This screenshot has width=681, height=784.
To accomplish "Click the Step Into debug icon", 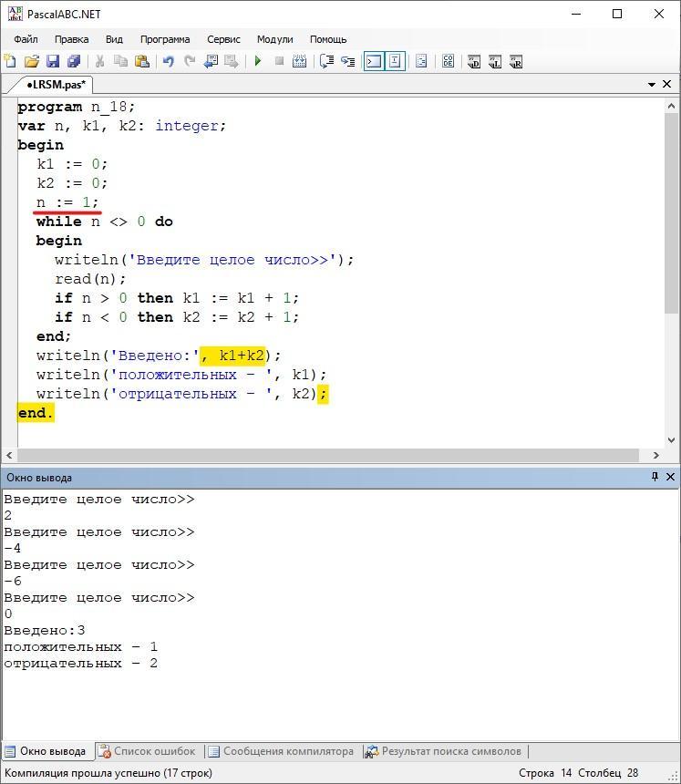I will coord(347,61).
